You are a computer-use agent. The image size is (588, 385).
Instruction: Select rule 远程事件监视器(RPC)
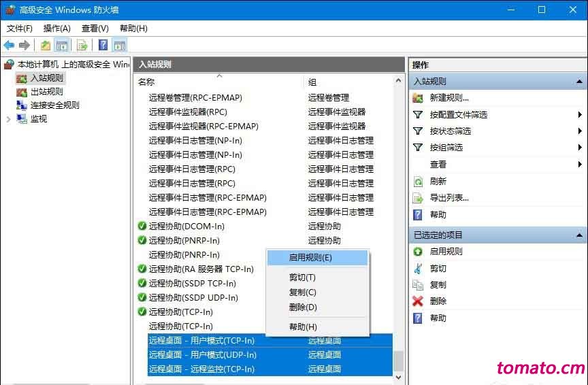pyautogui.click(x=188, y=112)
